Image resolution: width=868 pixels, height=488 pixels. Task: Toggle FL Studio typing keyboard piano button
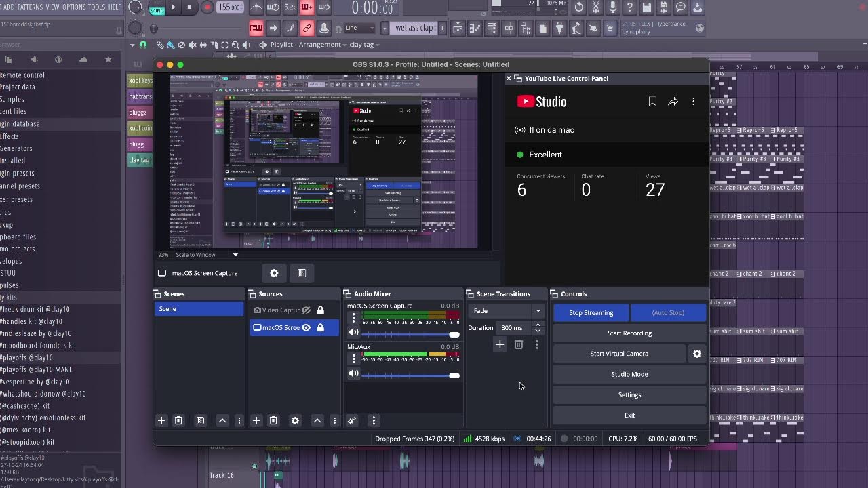256,28
